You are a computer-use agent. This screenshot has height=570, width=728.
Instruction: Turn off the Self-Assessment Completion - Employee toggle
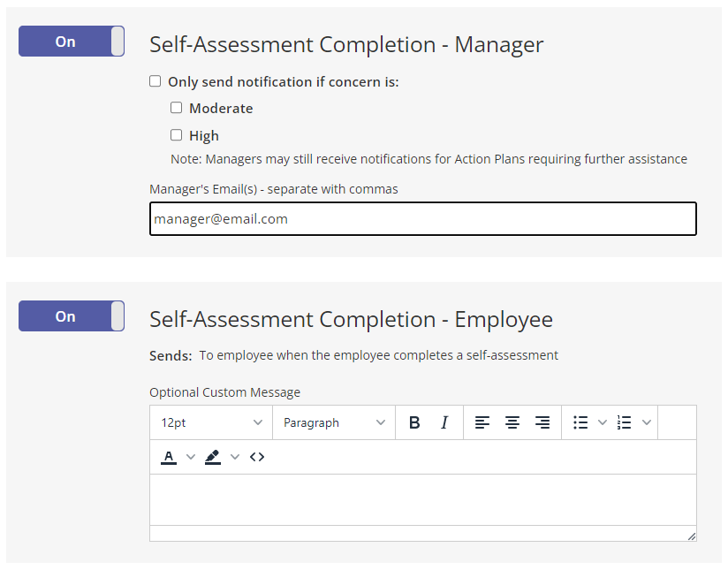pos(72,315)
